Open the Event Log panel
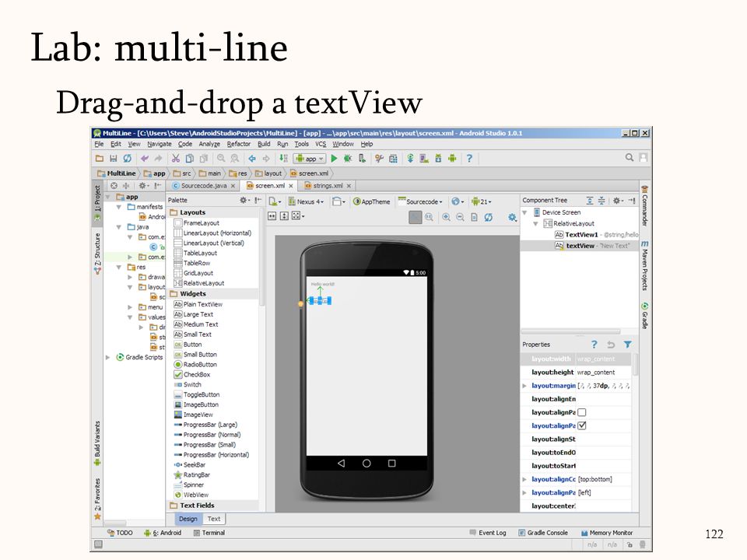This screenshot has height=560, width=747. click(487, 533)
